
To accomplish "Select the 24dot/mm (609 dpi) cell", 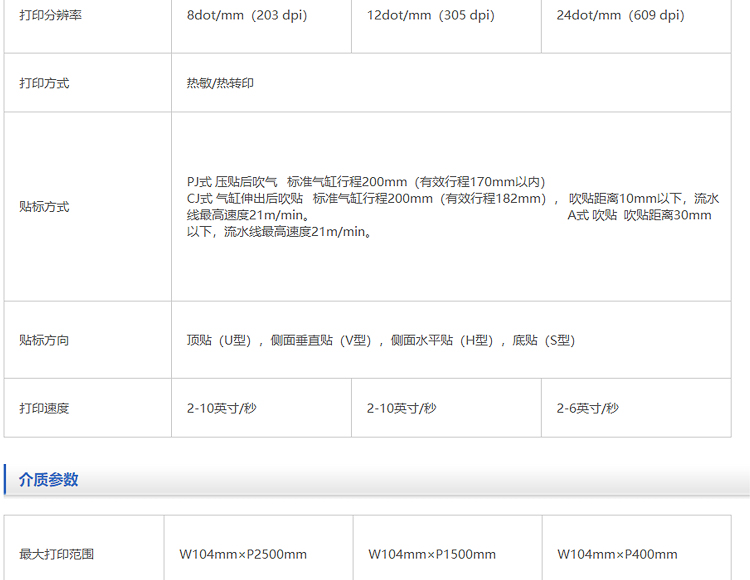I will (621, 16).
